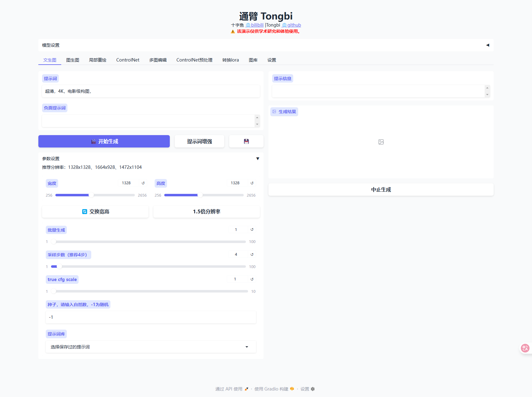532x397 pixels.
Task: Collapse the 参数设置 parameters section
Action: pos(258,159)
